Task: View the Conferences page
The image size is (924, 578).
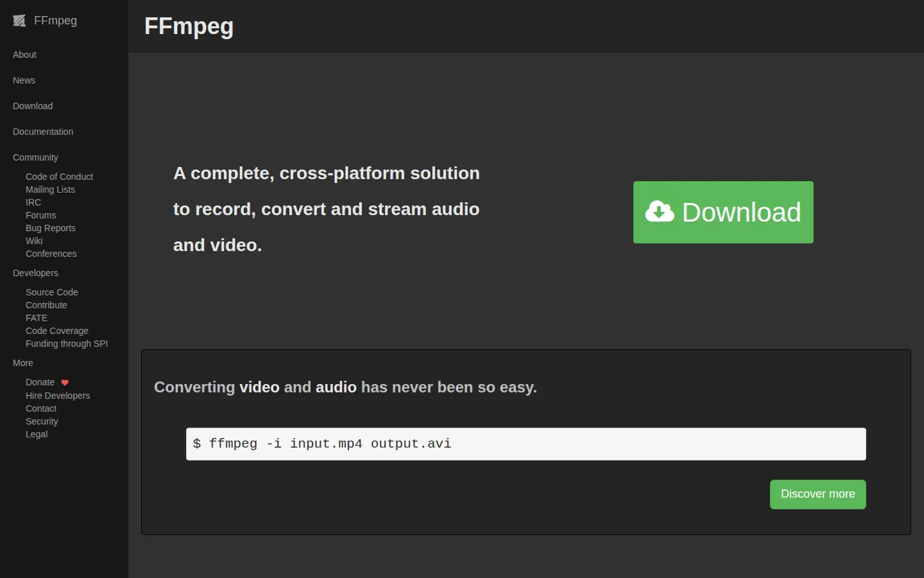Action: tap(51, 254)
